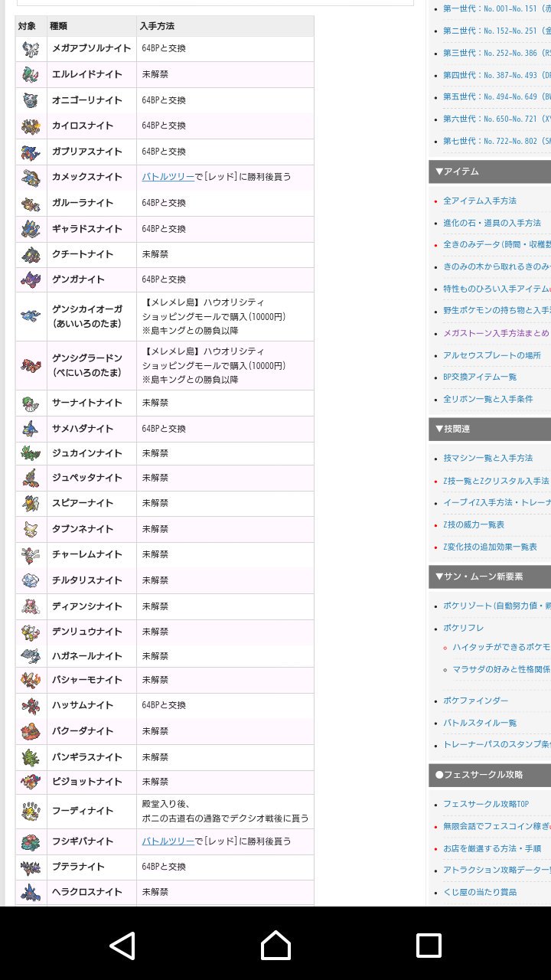This screenshot has height=980, width=551.
Task: Open the ポケファインダー sidebar link
Action: click(475, 701)
